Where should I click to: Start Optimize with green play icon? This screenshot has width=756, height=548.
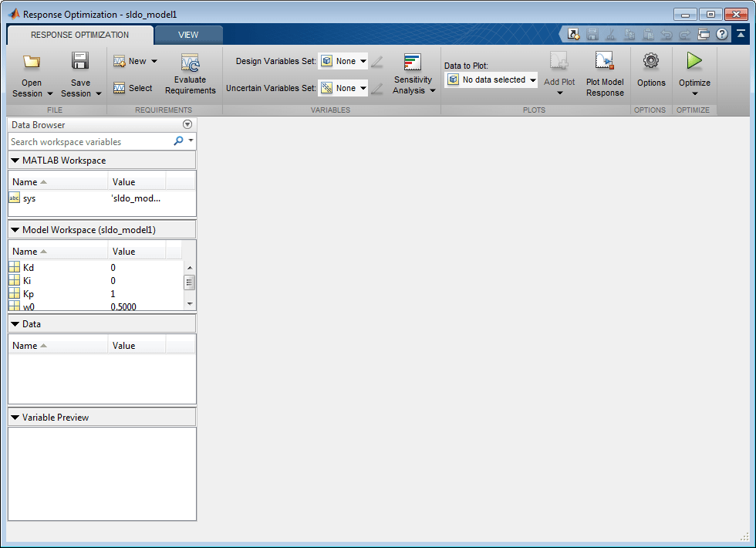coord(694,61)
